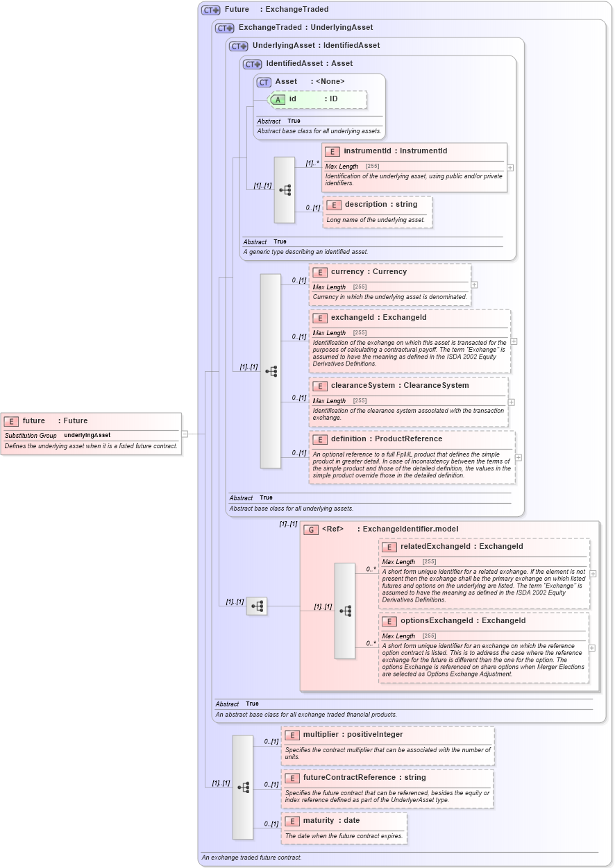Click 'An abstract base class for all exchange traded' text
Viewport: 615px width, 868px height.
click(306, 715)
